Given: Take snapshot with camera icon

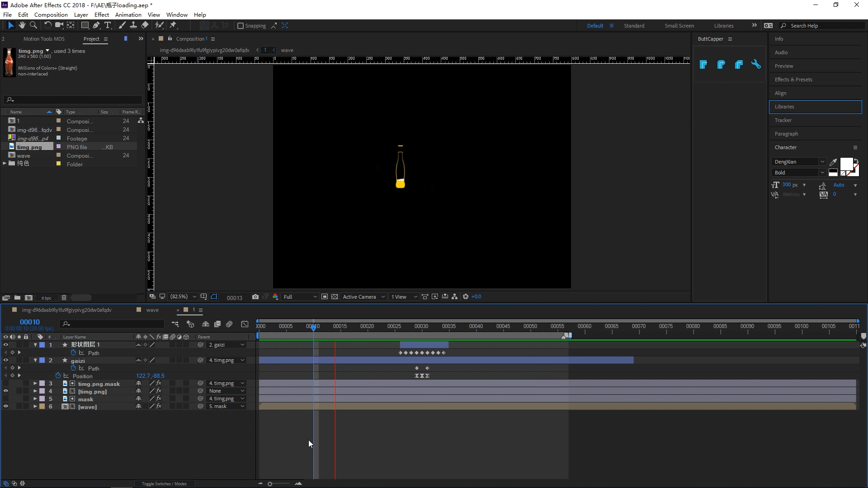Looking at the screenshot, I should tap(255, 297).
